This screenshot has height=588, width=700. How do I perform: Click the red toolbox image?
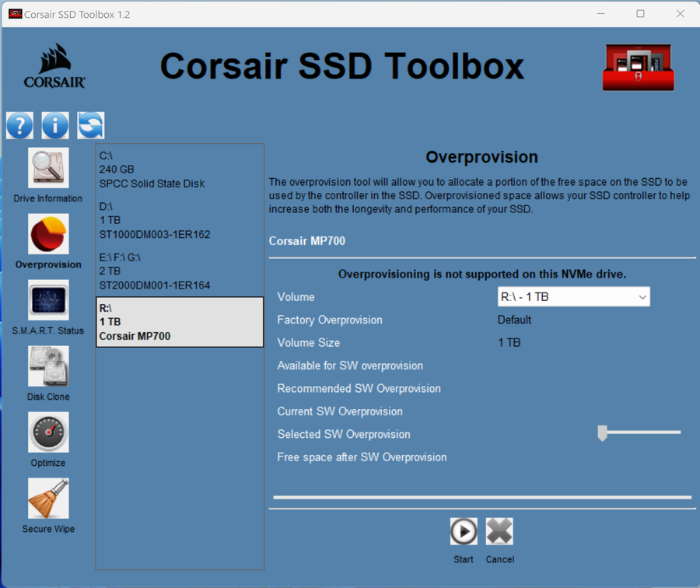coord(639,68)
